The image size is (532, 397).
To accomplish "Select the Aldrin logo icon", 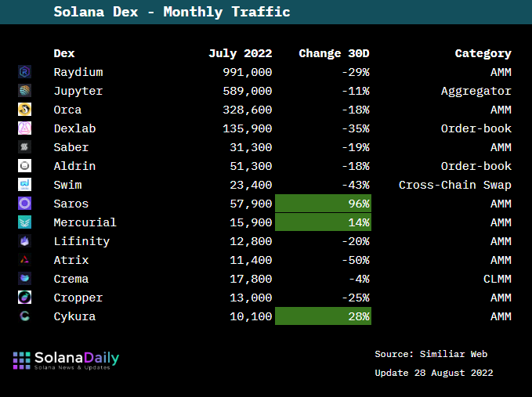I will [x=24, y=166].
